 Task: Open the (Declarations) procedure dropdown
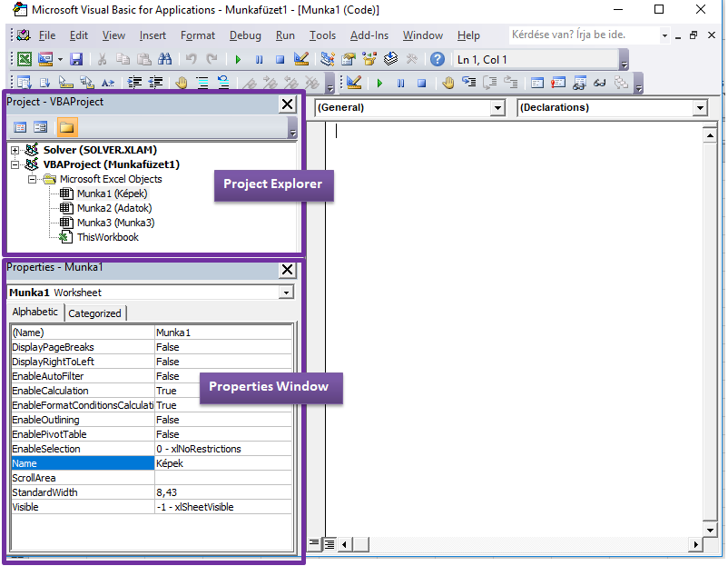(x=700, y=108)
